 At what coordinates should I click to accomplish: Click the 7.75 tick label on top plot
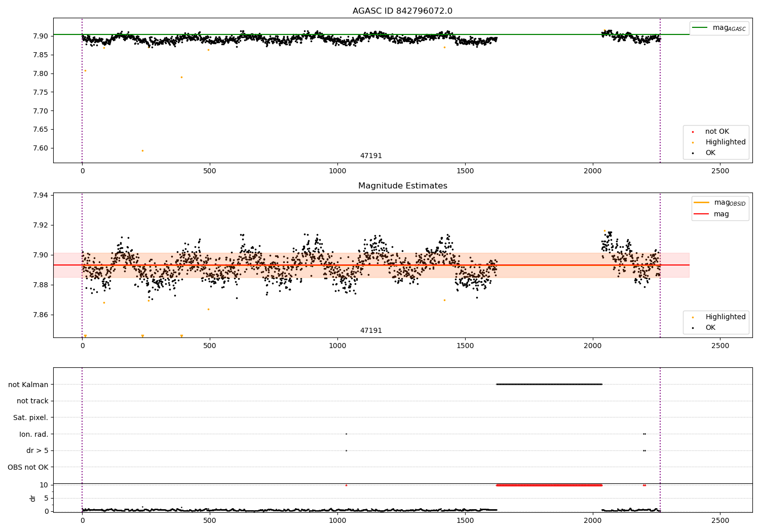pos(40,93)
